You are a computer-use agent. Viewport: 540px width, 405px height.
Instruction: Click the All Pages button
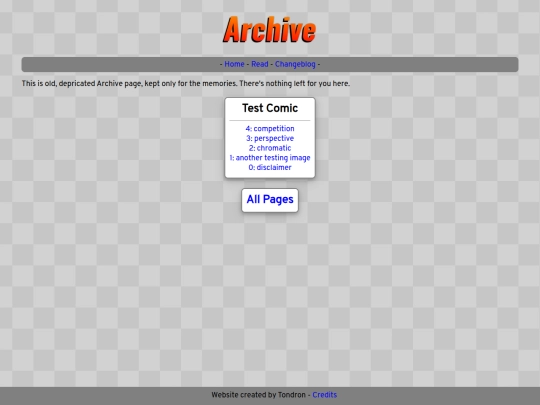(270, 200)
